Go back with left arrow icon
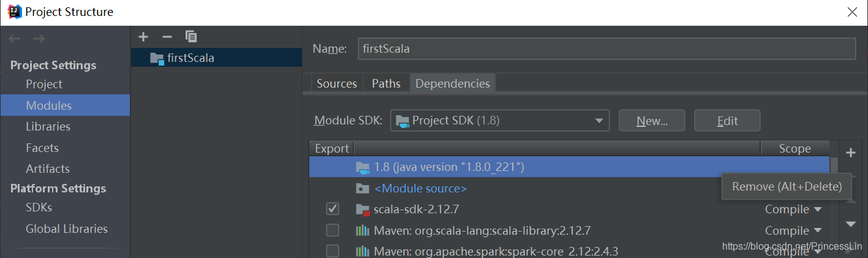 [15, 39]
